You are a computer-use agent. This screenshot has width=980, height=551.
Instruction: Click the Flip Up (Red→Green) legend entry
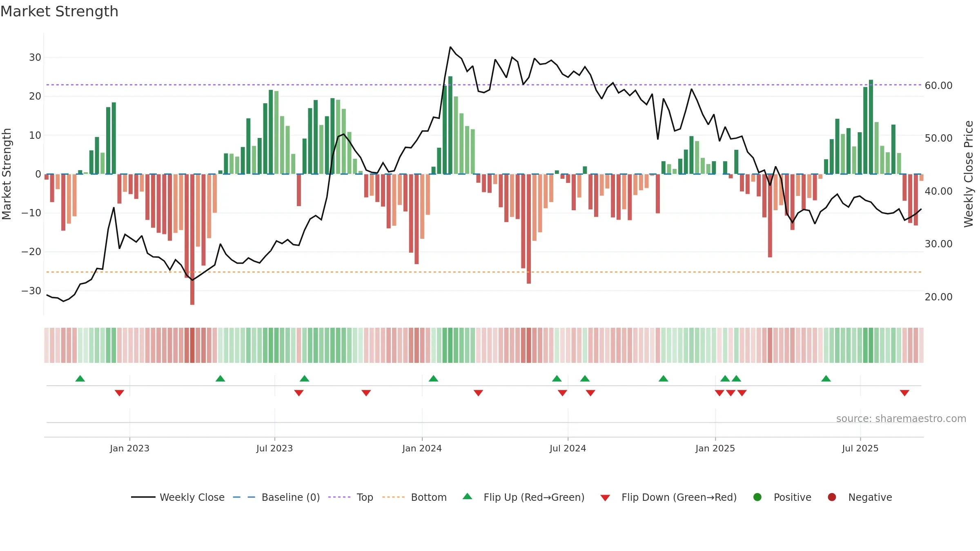click(x=523, y=497)
